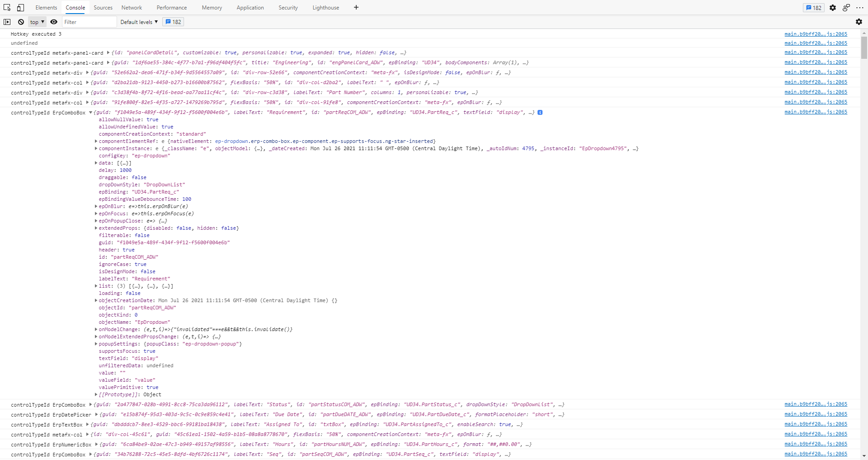Image resolution: width=868 pixels, height=460 pixels.
Task: Expand the Due Date ErpDatePicker object
Action: click(96, 415)
